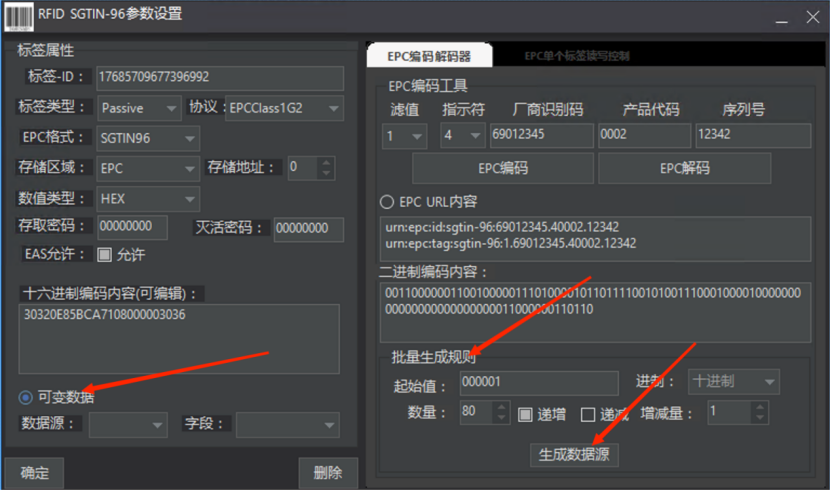
Task: Expand the 存储区域 EPC dropdown
Action: tap(148, 169)
